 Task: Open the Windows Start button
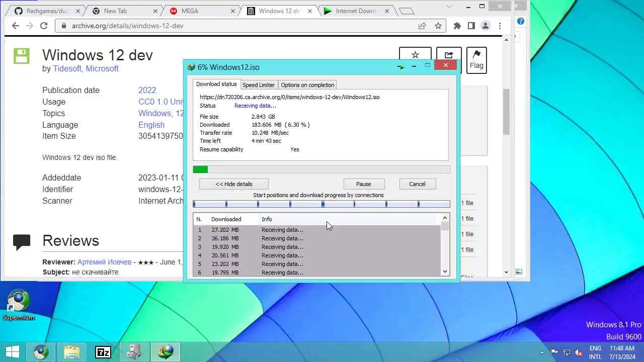click(12, 352)
